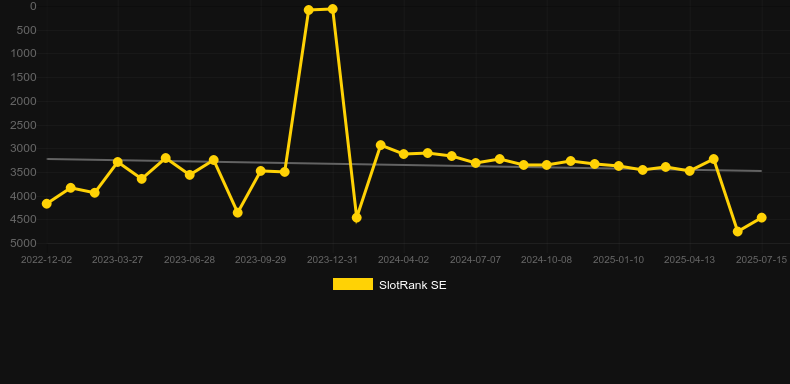
Task: Select the data point at 2023-06-28
Action: pos(189,175)
